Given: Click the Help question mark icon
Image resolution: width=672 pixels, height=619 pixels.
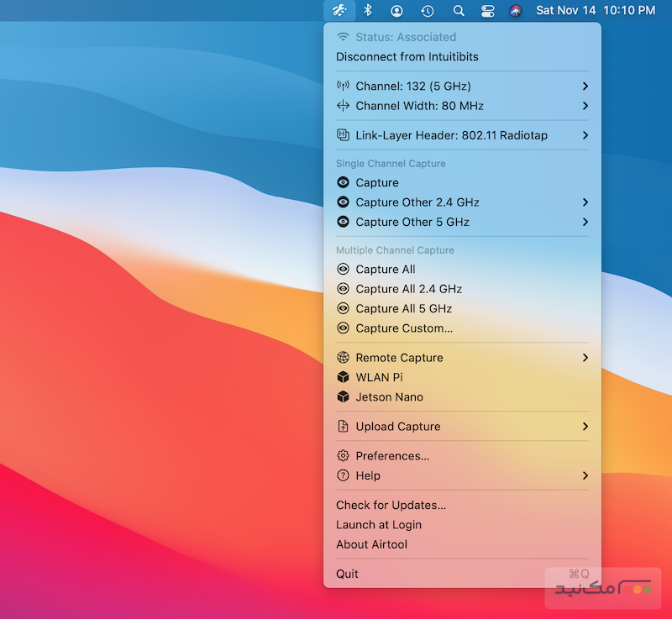Looking at the screenshot, I should [x=344, y=475].
